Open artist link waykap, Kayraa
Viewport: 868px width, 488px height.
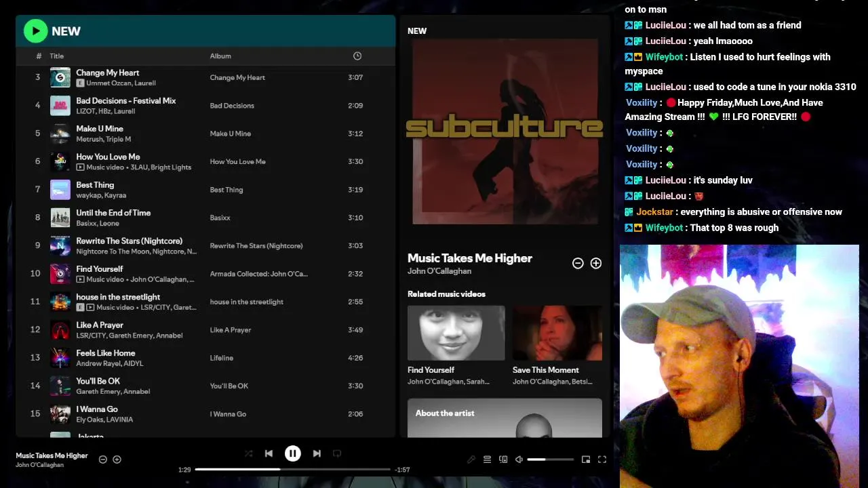click(101, 195)
